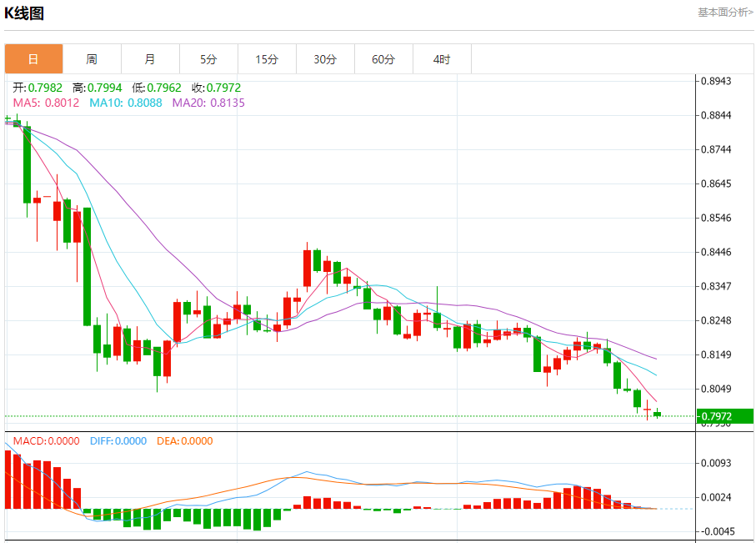Click the 0.8049 price axis label
756x543 pixels.
[716, 389]
